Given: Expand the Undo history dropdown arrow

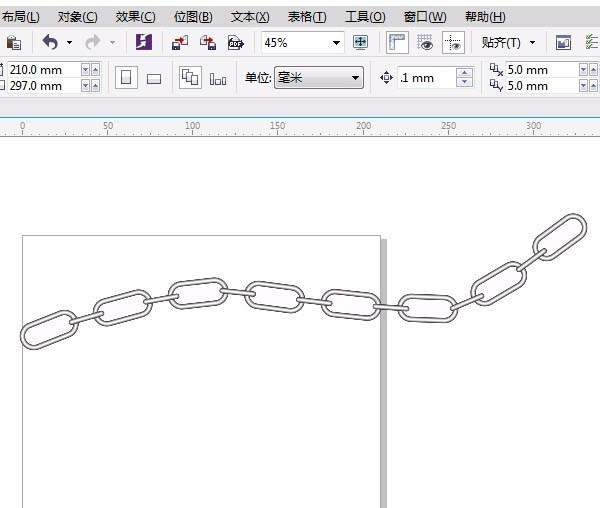Looking at the screenshot, I should [x=69, y=42].
